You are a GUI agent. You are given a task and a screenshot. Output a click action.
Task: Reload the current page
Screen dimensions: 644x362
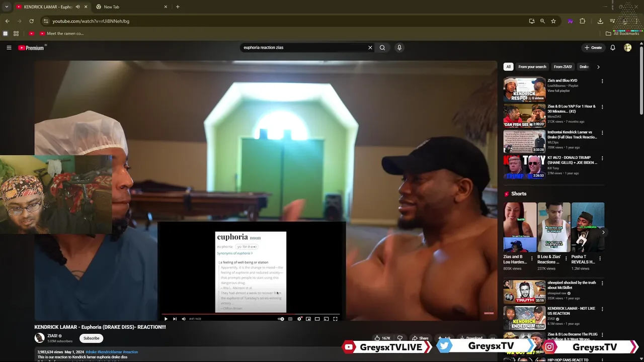coord(31,21)
